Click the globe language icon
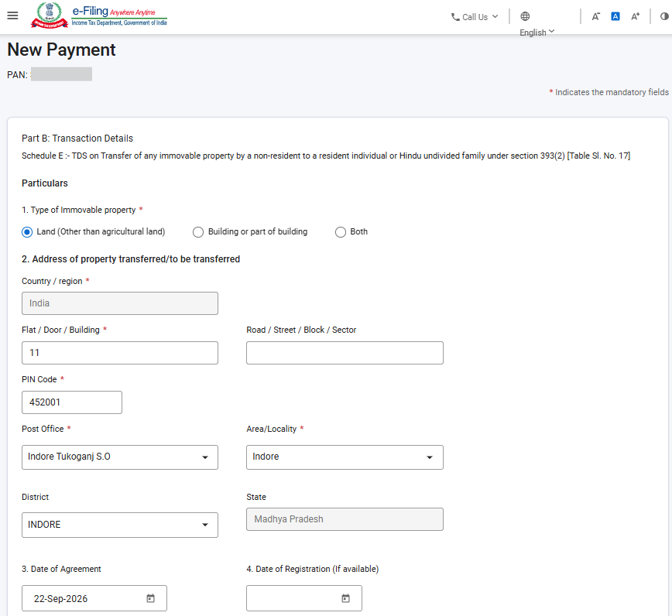Image resolution: width=672 pixels, height=616 pixels. coord(525,16)
